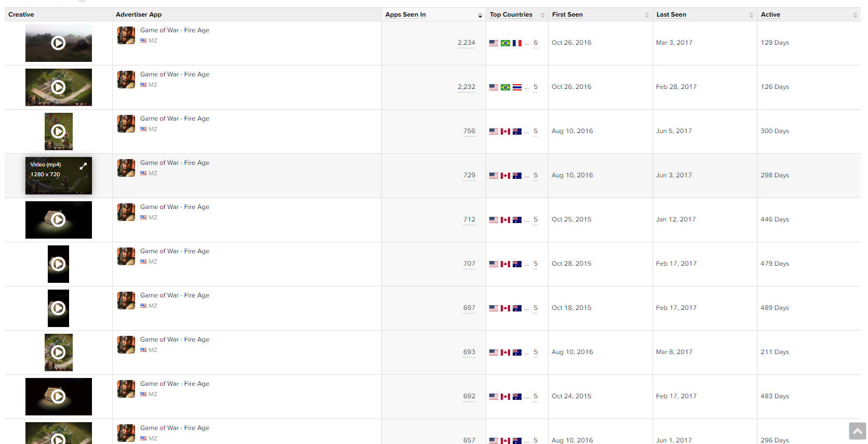Screen dimensions: 868x444
Task: Click the 2,234 apps count
Action: tap(466, 43)
